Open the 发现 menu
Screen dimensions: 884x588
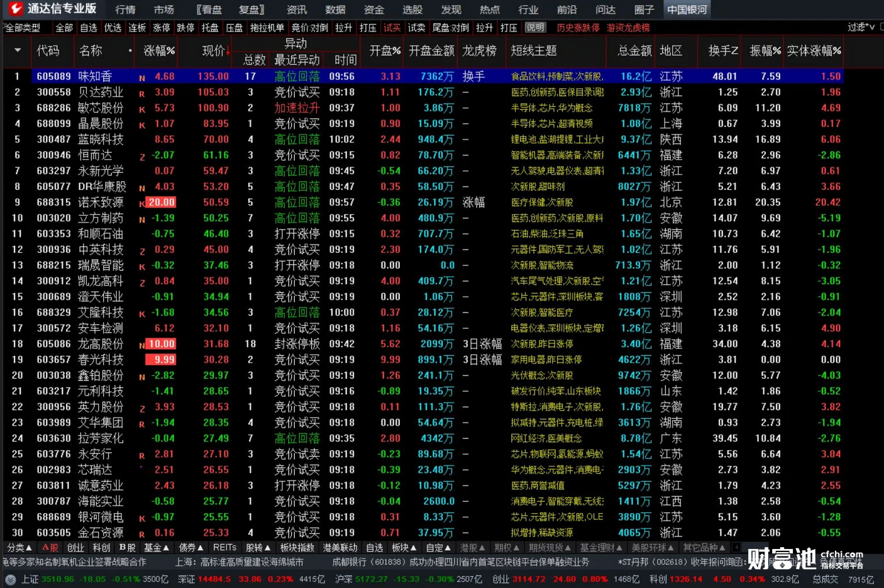pyautogui.click(x=451, y=9)
